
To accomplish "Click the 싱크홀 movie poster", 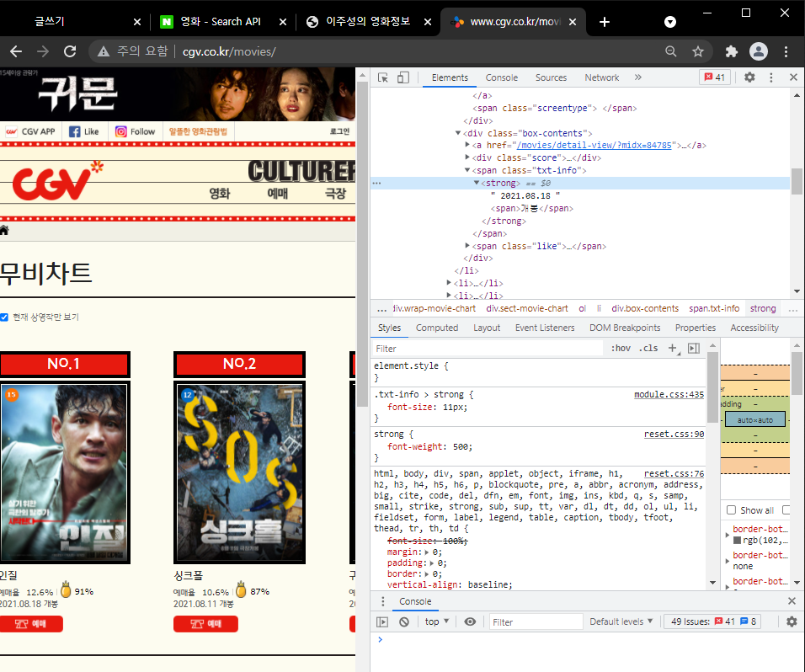I will pos(239,472).
